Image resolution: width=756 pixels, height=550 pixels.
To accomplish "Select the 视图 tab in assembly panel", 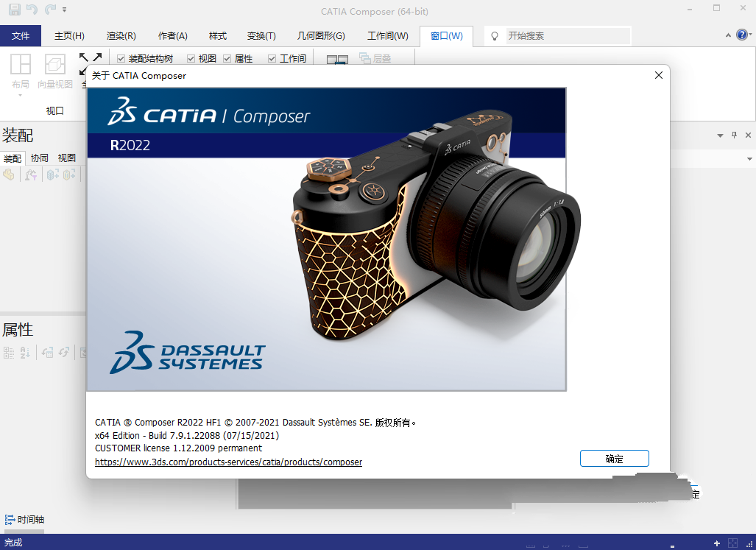I will pyautogui.click(x=66, y=158).
